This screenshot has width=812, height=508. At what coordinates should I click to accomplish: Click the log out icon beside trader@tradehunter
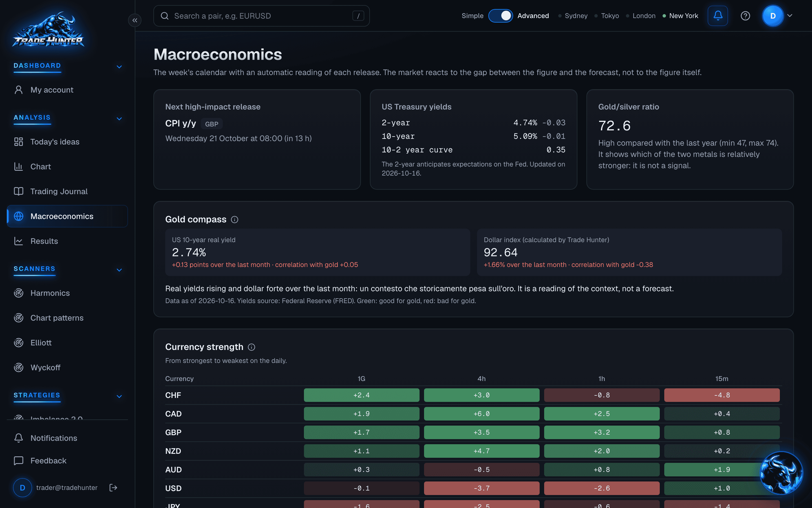click(x=113, y=487)
